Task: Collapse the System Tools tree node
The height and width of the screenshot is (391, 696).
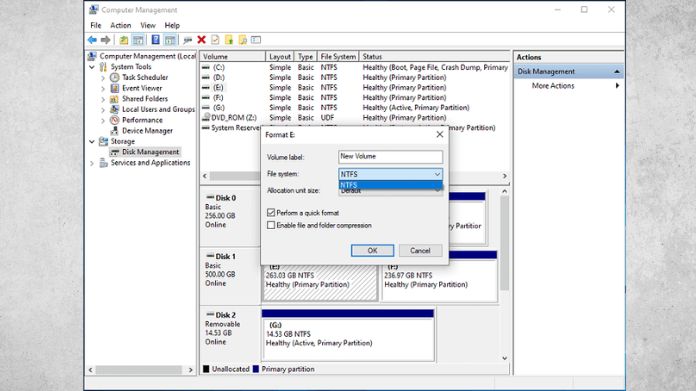Action: (92, 67)
